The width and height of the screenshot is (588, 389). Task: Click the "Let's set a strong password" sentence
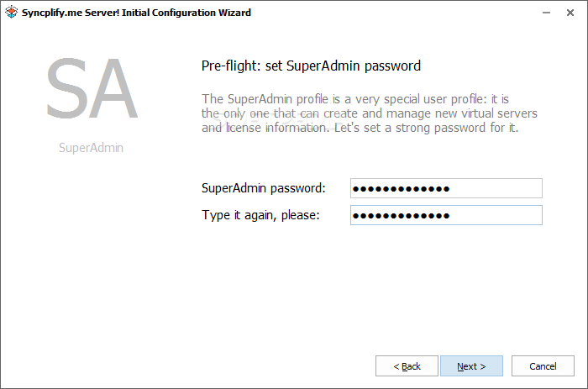pos(427,128)
